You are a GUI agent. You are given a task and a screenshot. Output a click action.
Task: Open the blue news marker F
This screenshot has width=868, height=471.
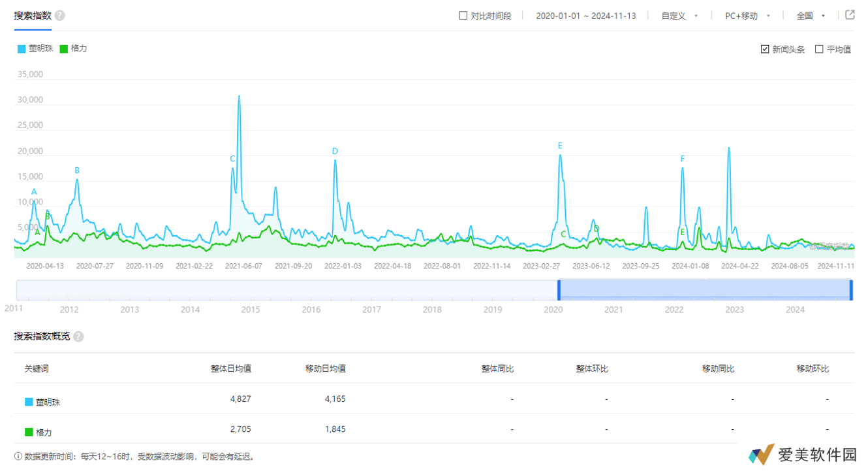tap(683, 159)
